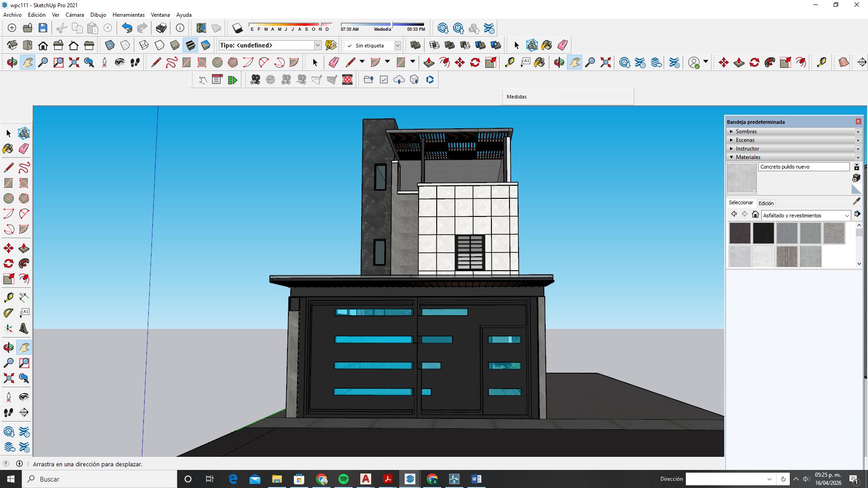Open the Asfaltado y revestimientos dropdown
The width and height of the screenshot is (868, 488).
(847, 216)
